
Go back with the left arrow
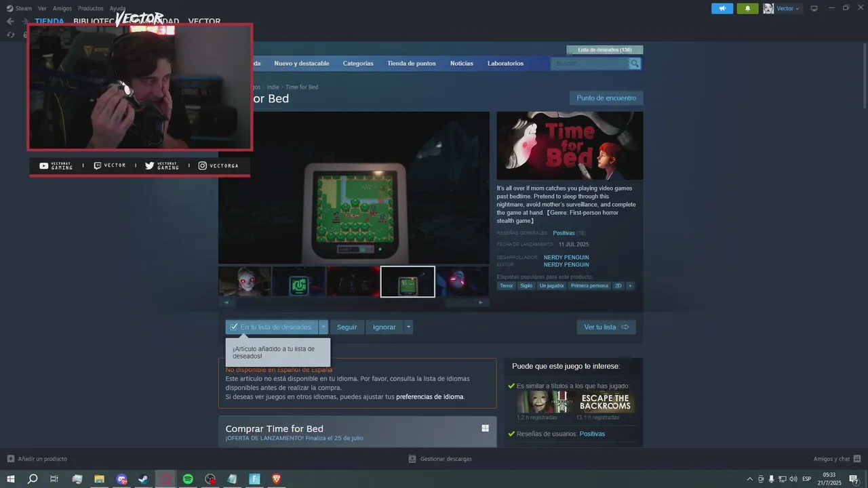[10, 21]
